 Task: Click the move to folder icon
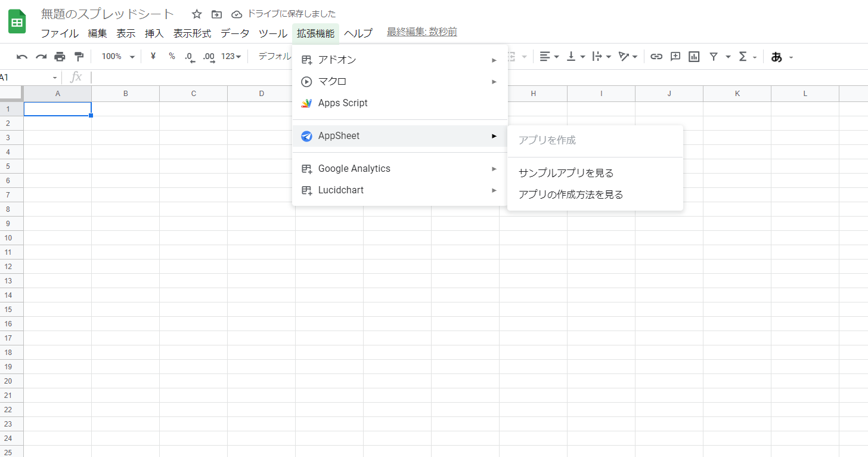click(x=216, y=14)
